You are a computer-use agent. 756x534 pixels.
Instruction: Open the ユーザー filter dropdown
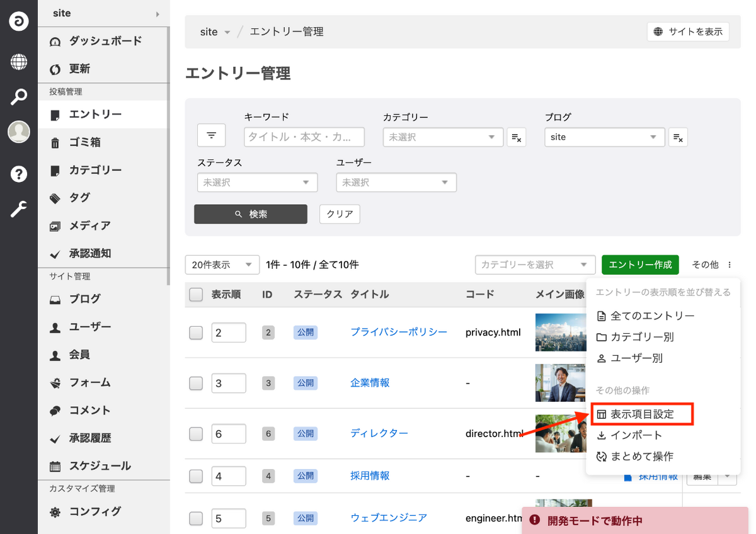click(x=396, y=183)
